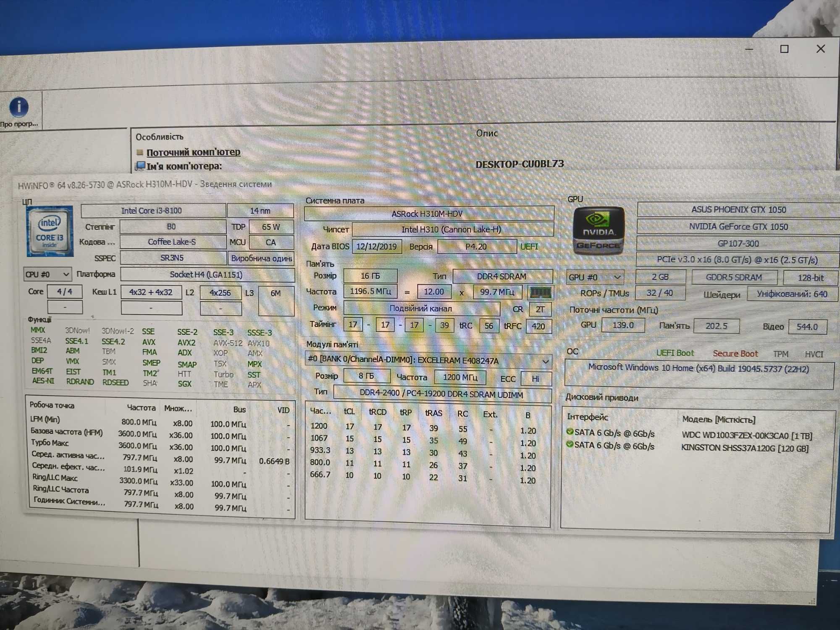Screen dimensions: 840x630
Task: Click the SGX CPU feature label
Action: pos(184,384)
